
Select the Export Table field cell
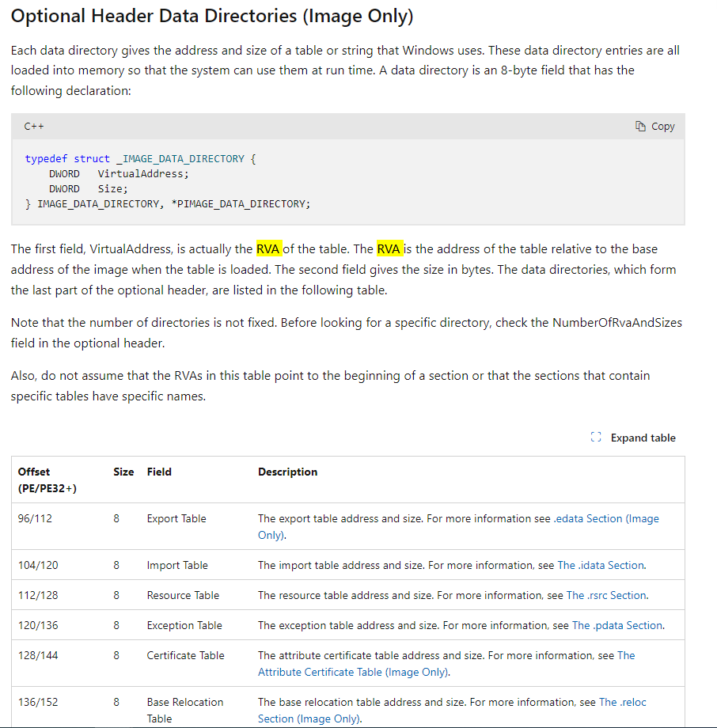click(176, 518)
